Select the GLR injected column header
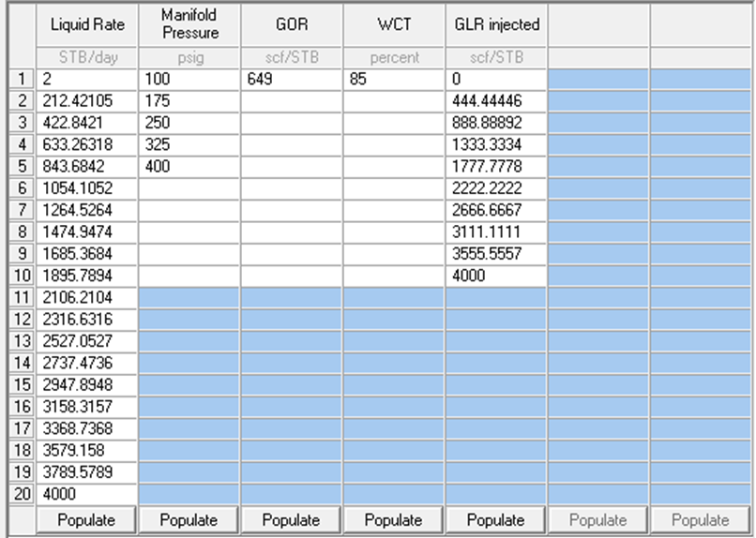The height and width of the screenshot is (538, 756). click(x=496, y=25)
